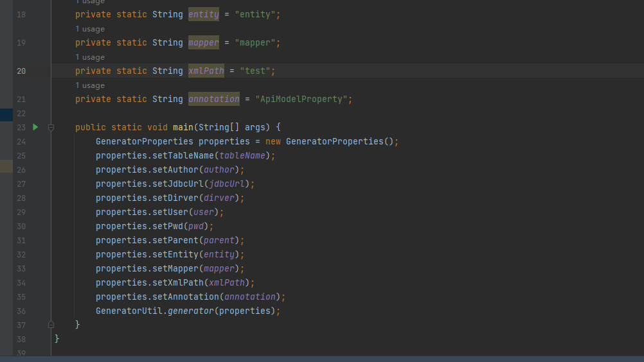Click the jdbcUrl argument on line 27
644x362 pixels.
tap(227, 184)
